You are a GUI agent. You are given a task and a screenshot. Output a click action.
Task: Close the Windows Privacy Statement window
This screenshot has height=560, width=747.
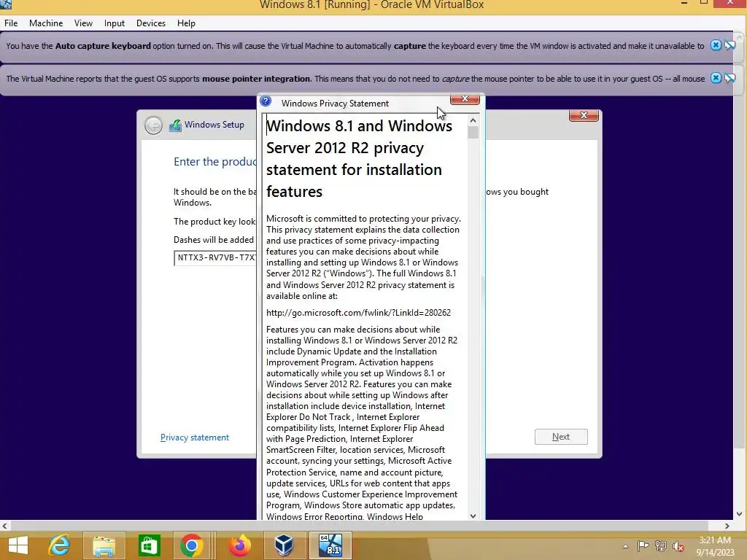pyautogui.click(x=465, y=98)
